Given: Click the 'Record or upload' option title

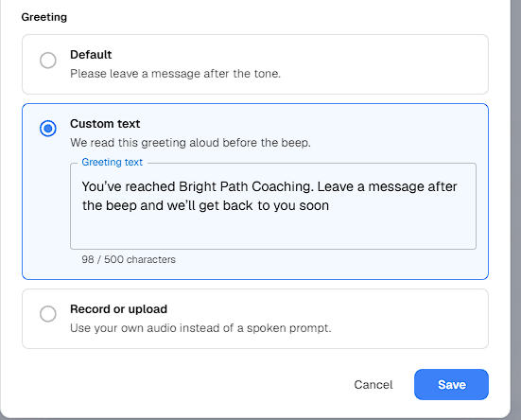Looking at the screenshot, I should (118, 309).
